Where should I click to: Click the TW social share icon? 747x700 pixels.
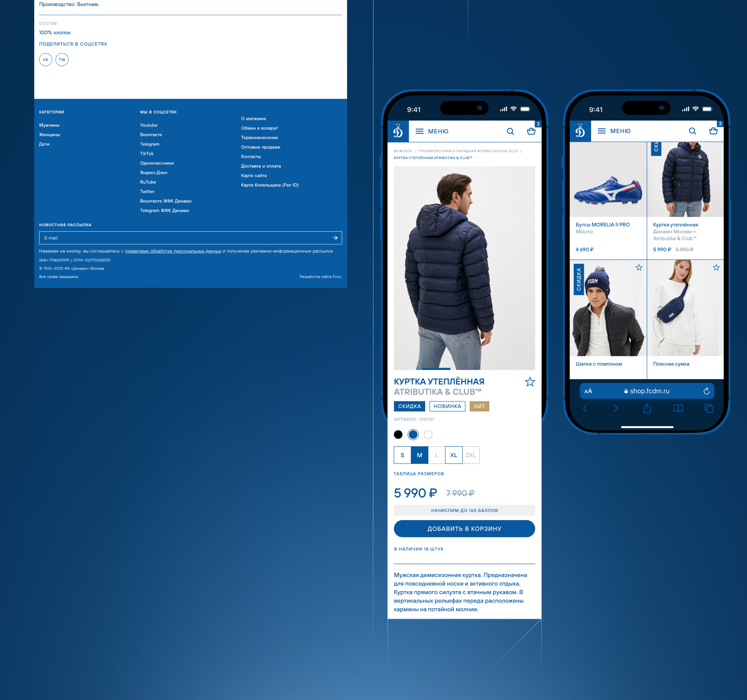tap(62, 60)
